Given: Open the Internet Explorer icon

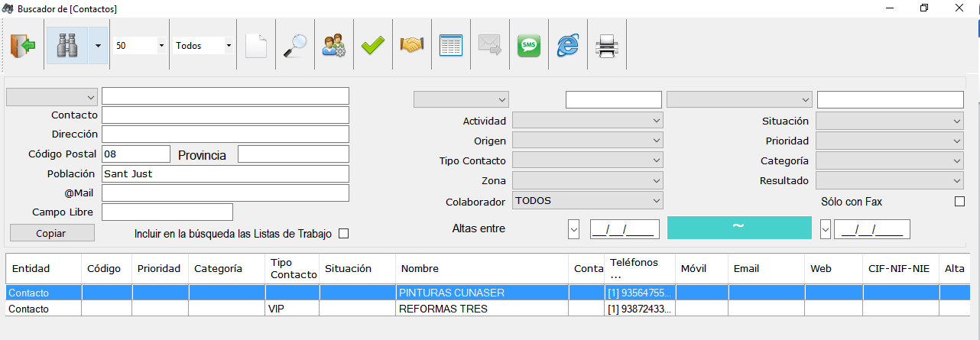Looking at the screenshot, I should [x=568, y=46].
